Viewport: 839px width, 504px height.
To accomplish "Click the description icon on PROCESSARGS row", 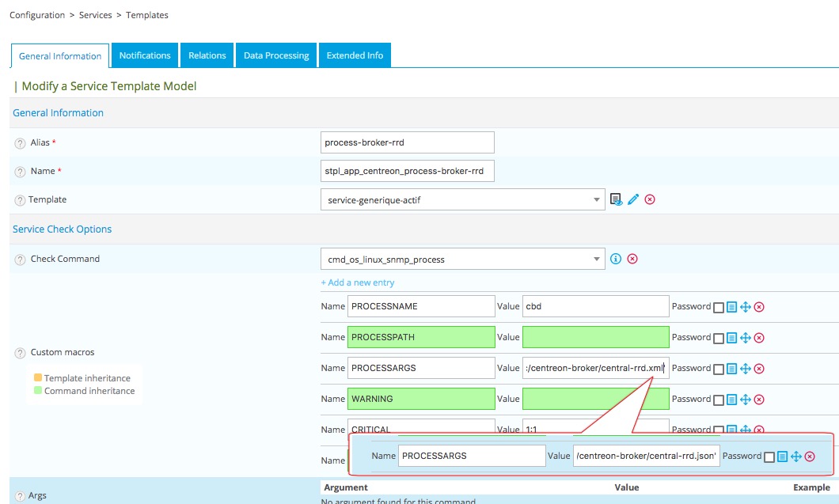I will click(731, 369).
